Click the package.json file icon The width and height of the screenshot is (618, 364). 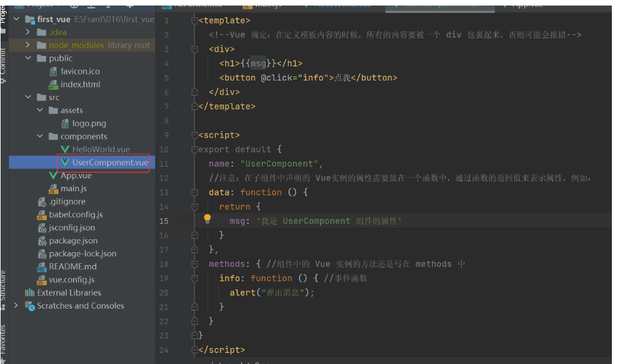point(42,241)
